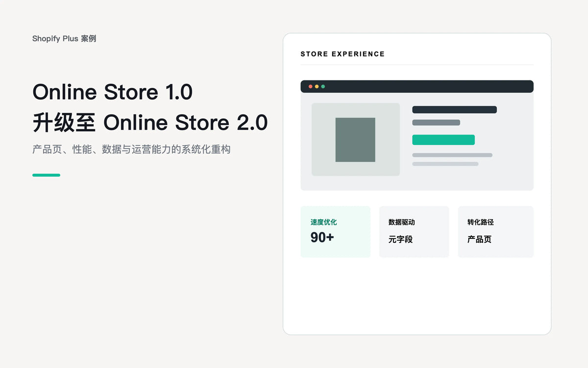
Task: Select the product image placeholder square
Action: [x=355, y=140]
